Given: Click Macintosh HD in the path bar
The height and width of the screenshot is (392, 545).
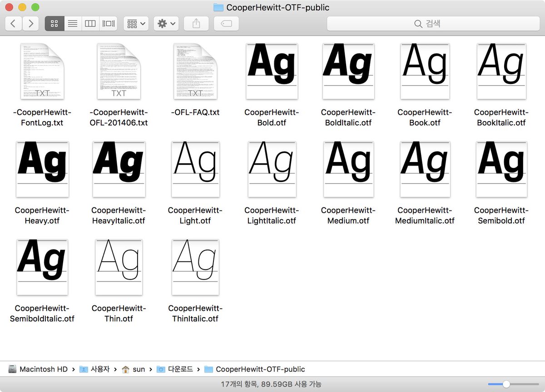Looking at the screenshot, I should [38, 369].
